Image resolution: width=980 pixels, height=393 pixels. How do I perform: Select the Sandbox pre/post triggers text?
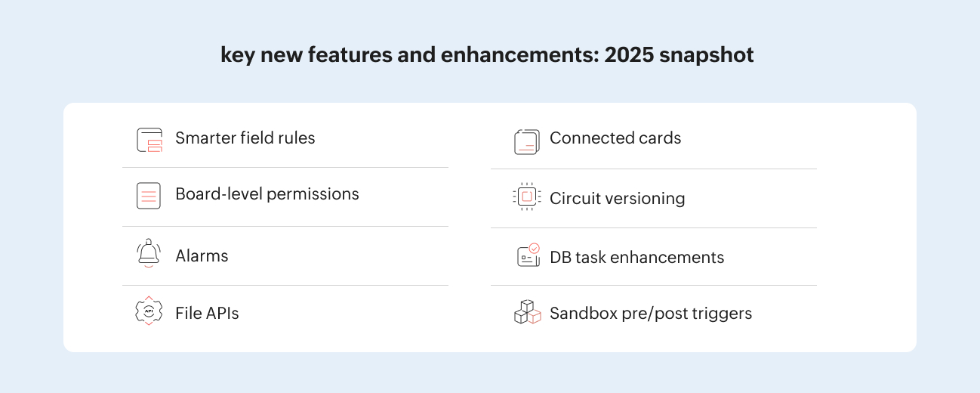click(651, 314)
